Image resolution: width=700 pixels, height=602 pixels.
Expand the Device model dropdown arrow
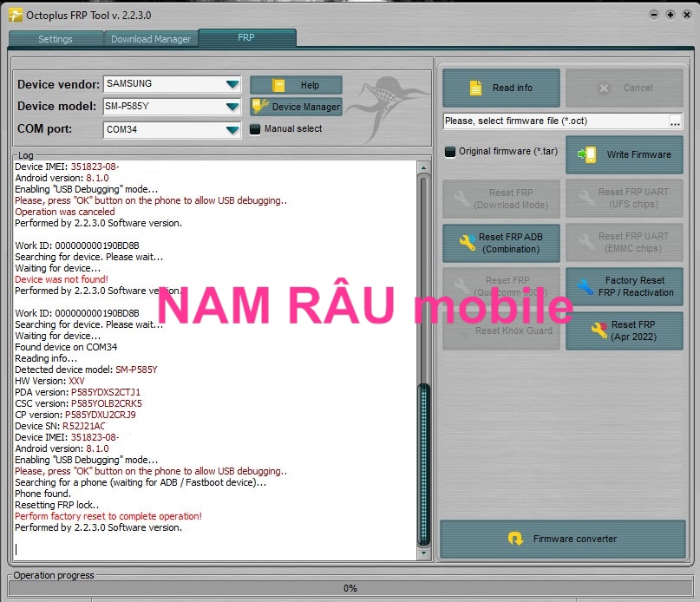(232, 107)
